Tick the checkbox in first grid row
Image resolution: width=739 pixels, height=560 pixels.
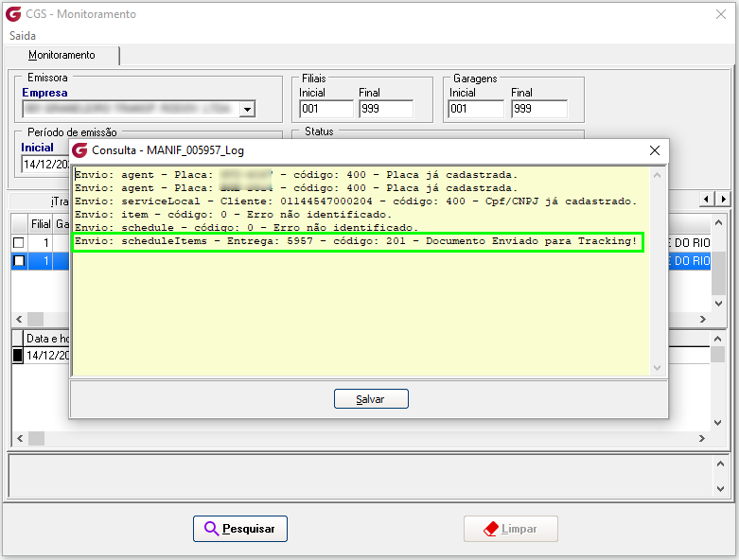19,242
